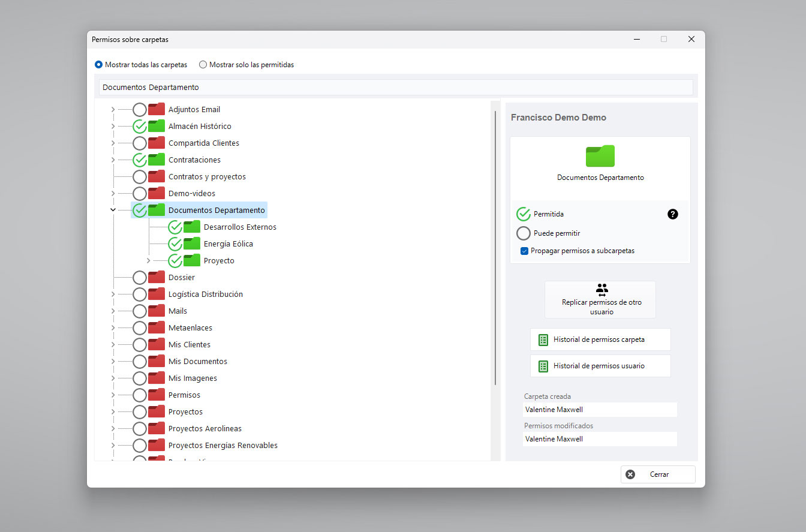This screenshot has width=806, height=532.
Task: Click the red folder icon for Demo-videos
Action: pos(157,193)
